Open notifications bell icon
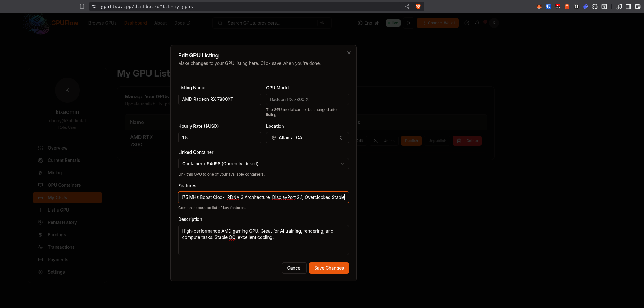Viewport: 644px width, 308px height. click(x=477, y=23)
